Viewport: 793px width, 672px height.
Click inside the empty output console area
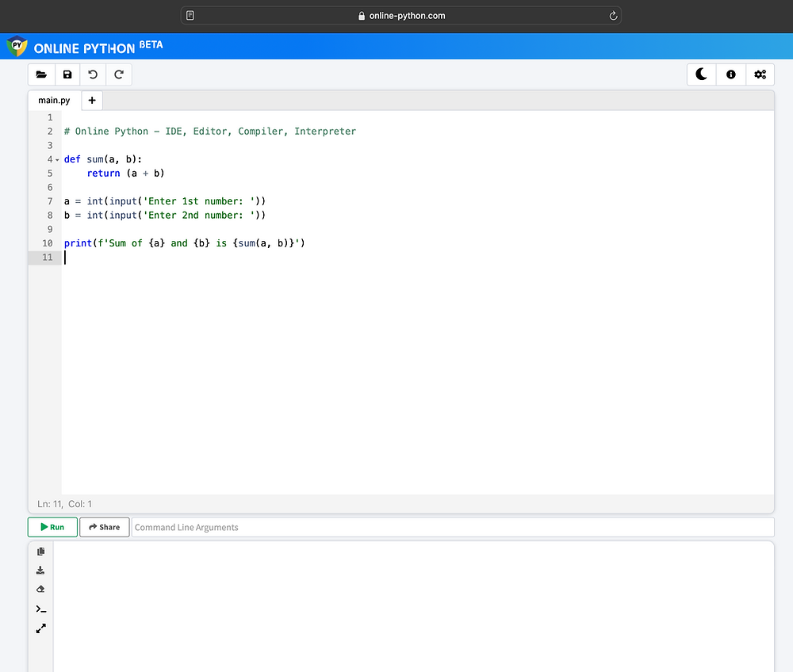[x=413, y=606]
